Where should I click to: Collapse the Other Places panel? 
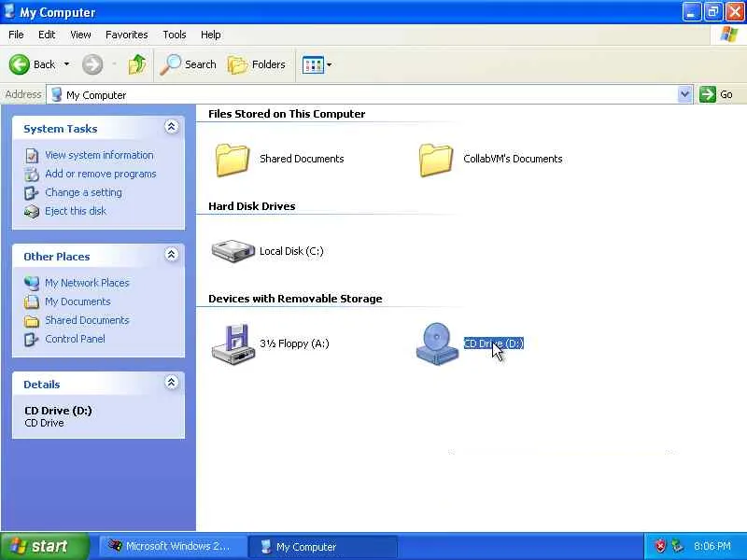(172, 254)
